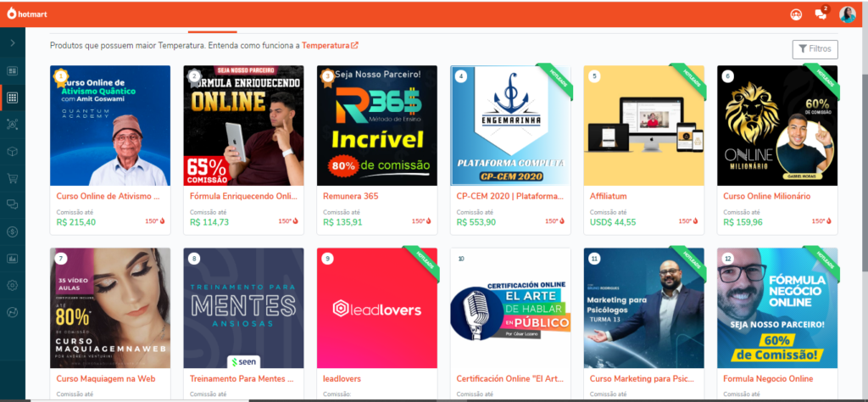Open the user profile avatar
The height and width of the screenshot is (402, 868).
click(847, 14)
